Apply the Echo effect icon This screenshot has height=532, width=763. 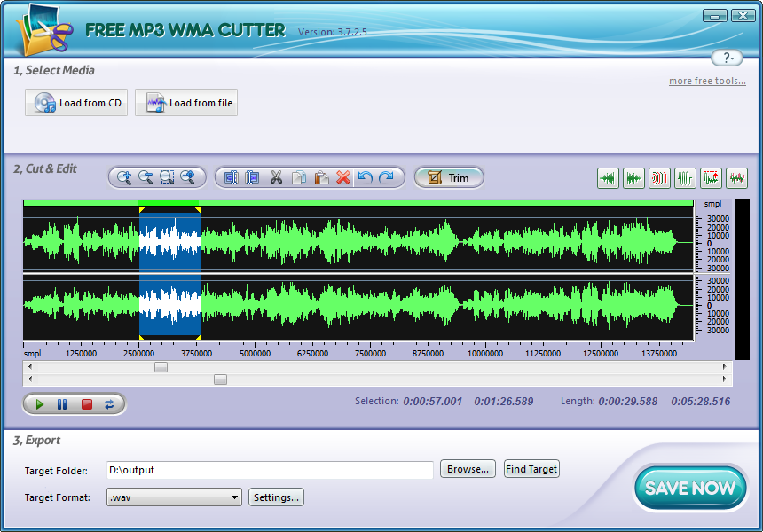(x=659, y=177)
